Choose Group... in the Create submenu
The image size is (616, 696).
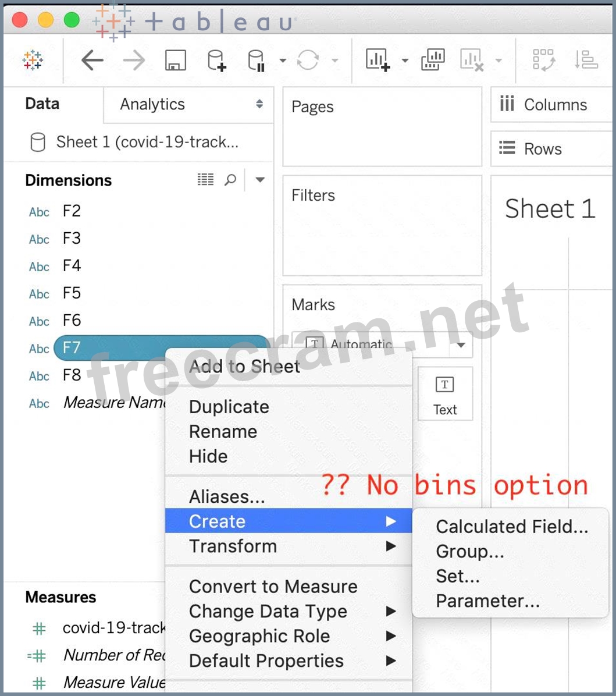[x=469, y=552]
